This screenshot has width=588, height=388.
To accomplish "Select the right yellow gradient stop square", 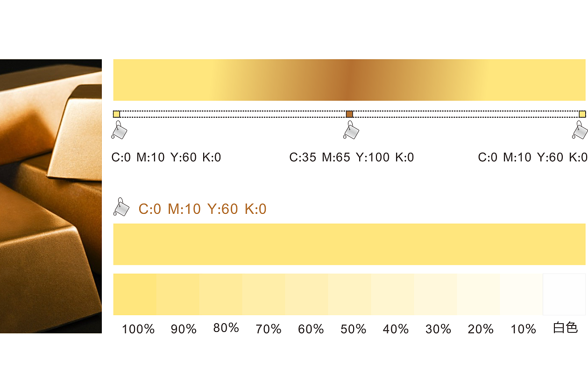I will click(582, 114).
